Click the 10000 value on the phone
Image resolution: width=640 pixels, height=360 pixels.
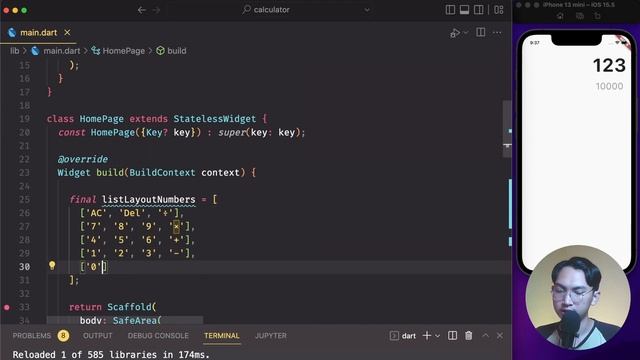coord(609,86)
